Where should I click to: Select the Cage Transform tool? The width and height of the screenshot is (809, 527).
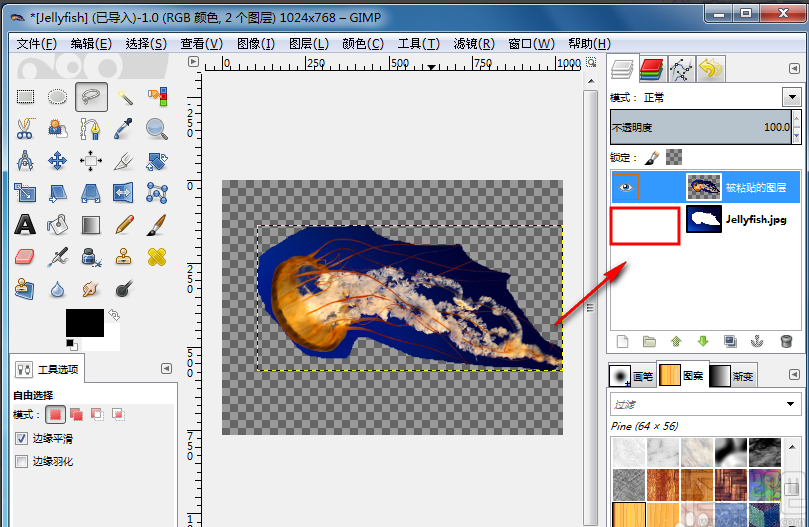(157, 193)
